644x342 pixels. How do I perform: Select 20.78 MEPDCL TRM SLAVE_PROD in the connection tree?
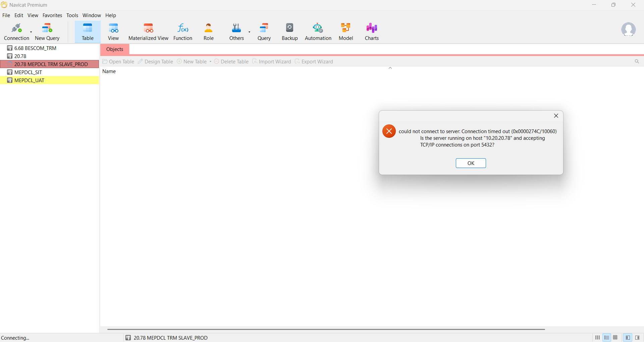(50, 64)
